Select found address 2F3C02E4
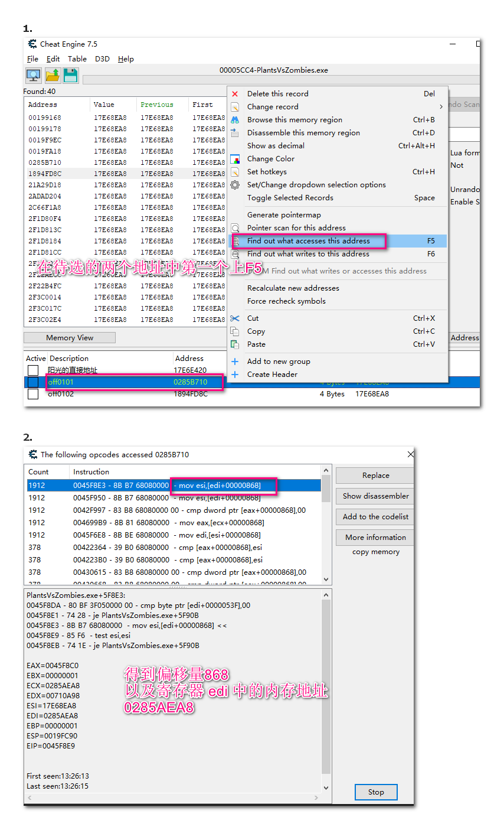 click(x=125, y=320)
